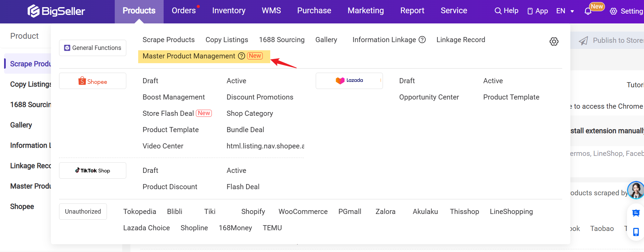Open the Products tab
The width and height of the screenshot is (644, 252).
139,11
